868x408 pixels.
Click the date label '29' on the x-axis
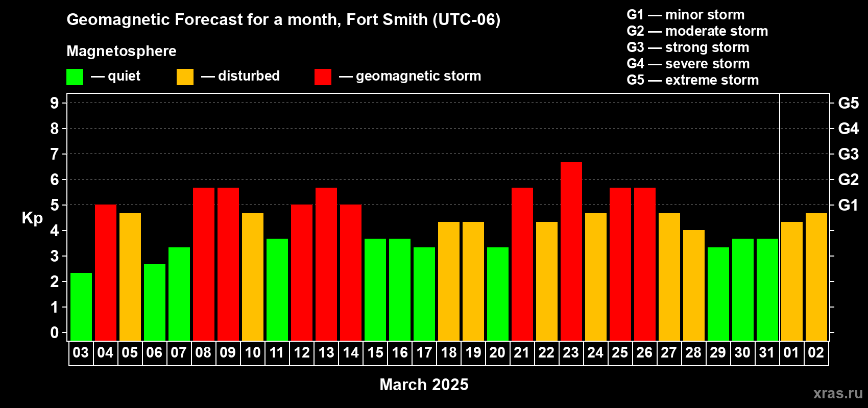718,353
